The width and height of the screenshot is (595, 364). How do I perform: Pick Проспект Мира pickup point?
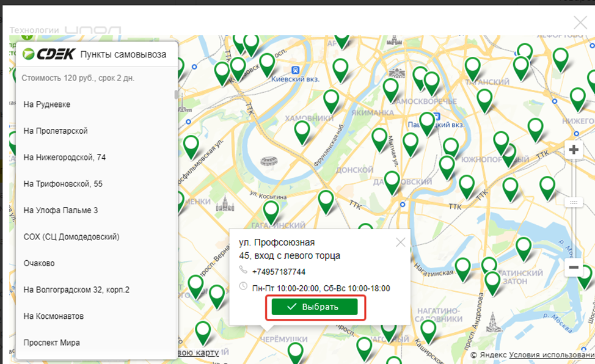[x=52, y=343]
